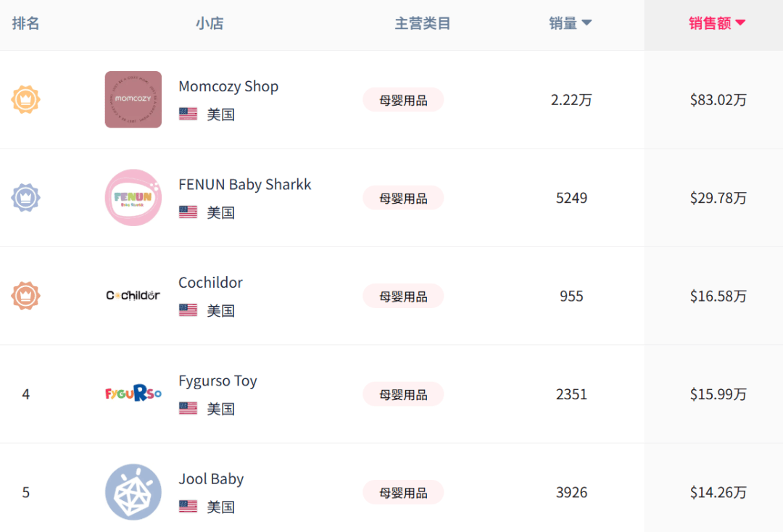Open the Momcozy shop logo
783x532 pixels.
[x=133, y=99]
